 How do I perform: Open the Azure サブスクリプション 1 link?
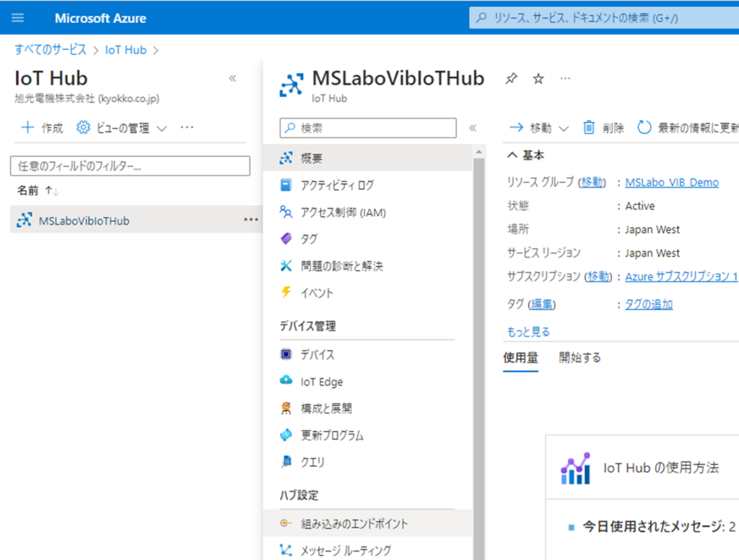pyautogui.click(x=681, y=276)
